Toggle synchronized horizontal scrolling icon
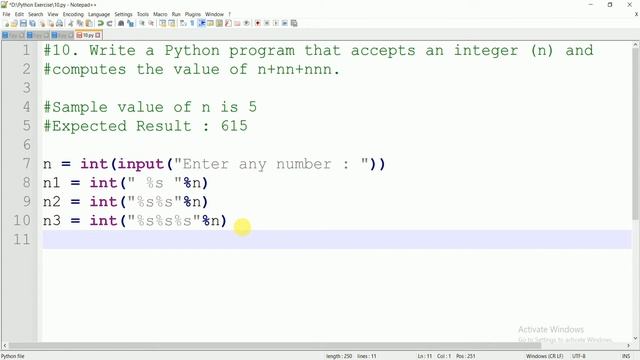 point(171,23)
